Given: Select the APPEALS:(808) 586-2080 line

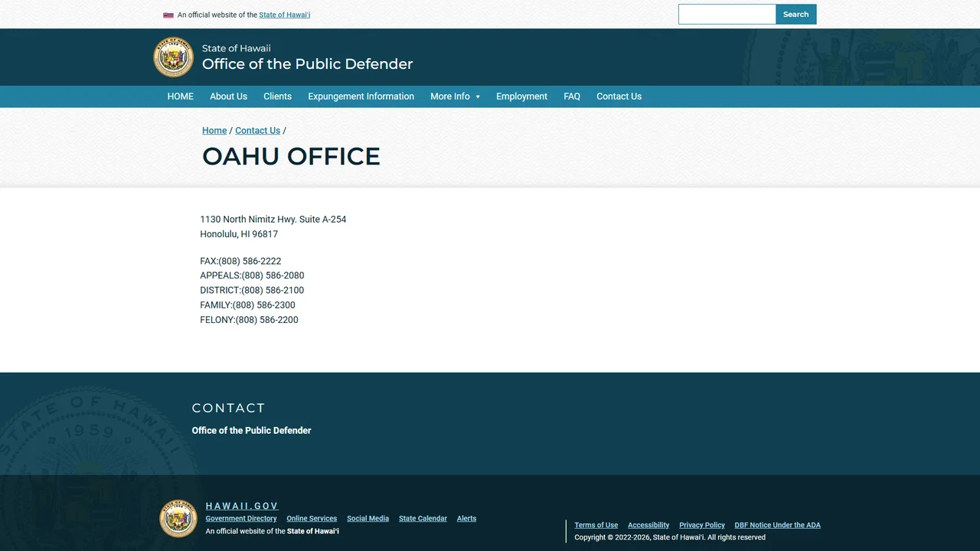Looking at the screenshot, I should 252,275.
